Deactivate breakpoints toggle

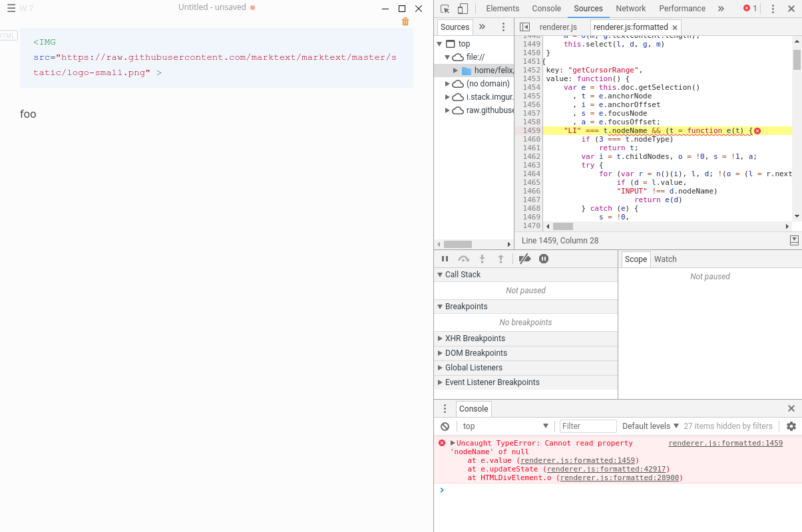(x=524, y=259)
